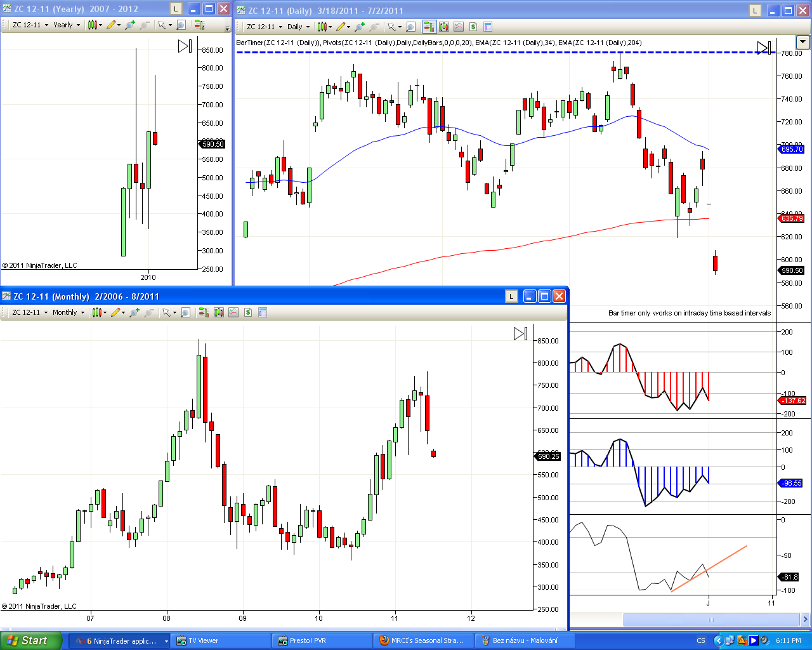The width and height of the screenshot is (812, 650).
Task: Open the panel dropdown arrow atop Daily price axis
Action: pos(802,43)
